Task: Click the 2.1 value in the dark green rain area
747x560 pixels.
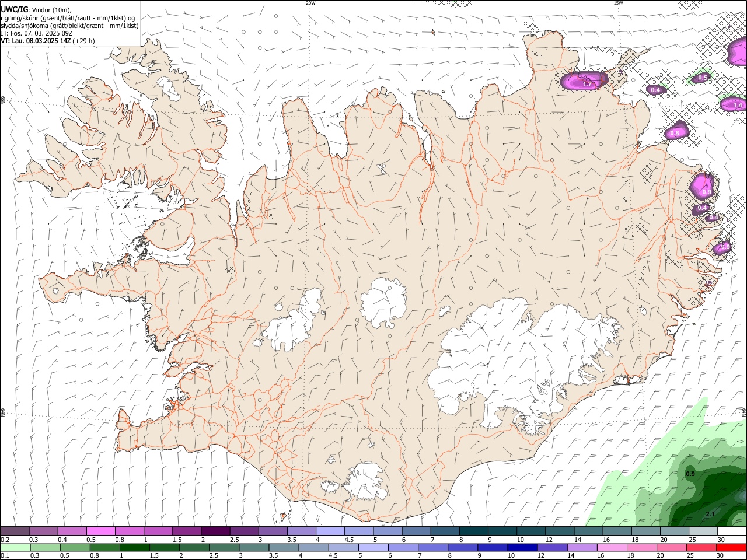Action: (710, 514)
